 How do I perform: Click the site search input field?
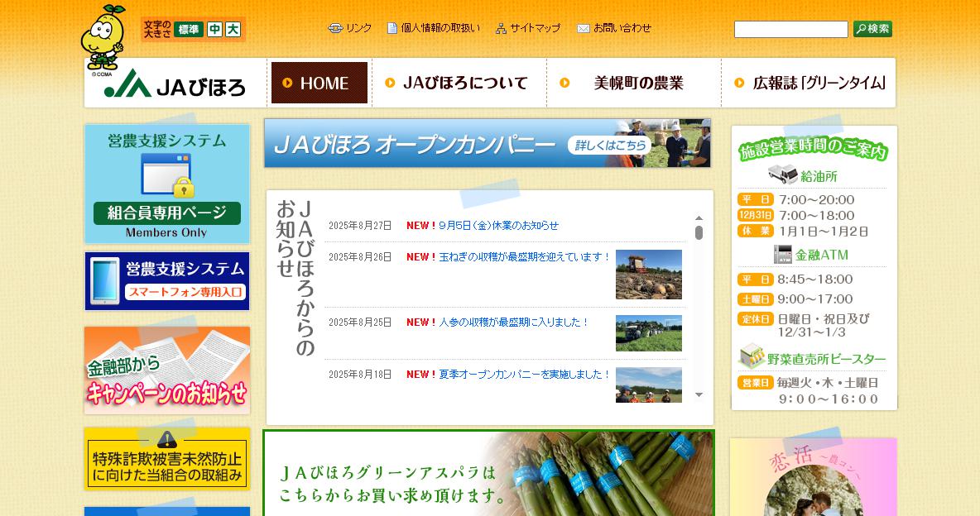790,30
